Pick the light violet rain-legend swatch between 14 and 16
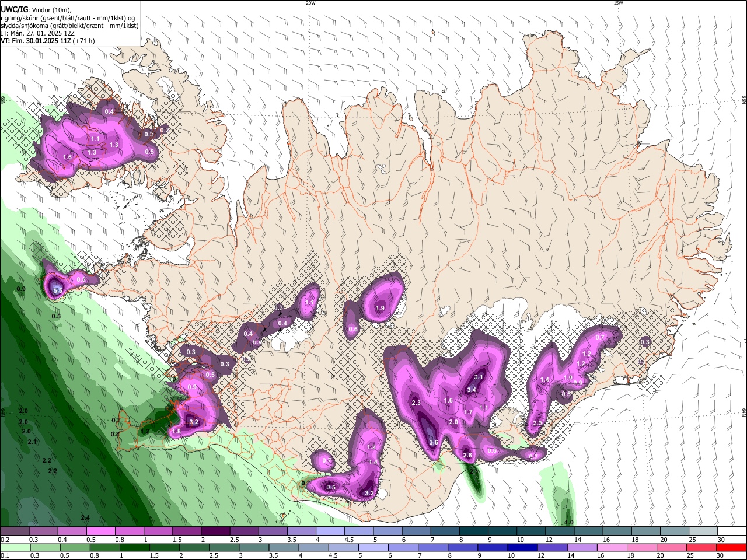 click(581, 548)
